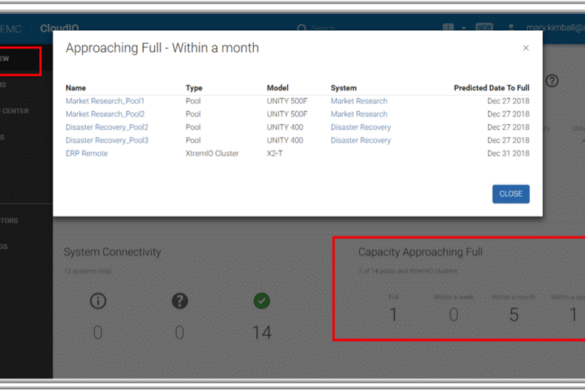Screen dimensions: 585x390
Task: Click the connected systems count 14
Action: 262,333
